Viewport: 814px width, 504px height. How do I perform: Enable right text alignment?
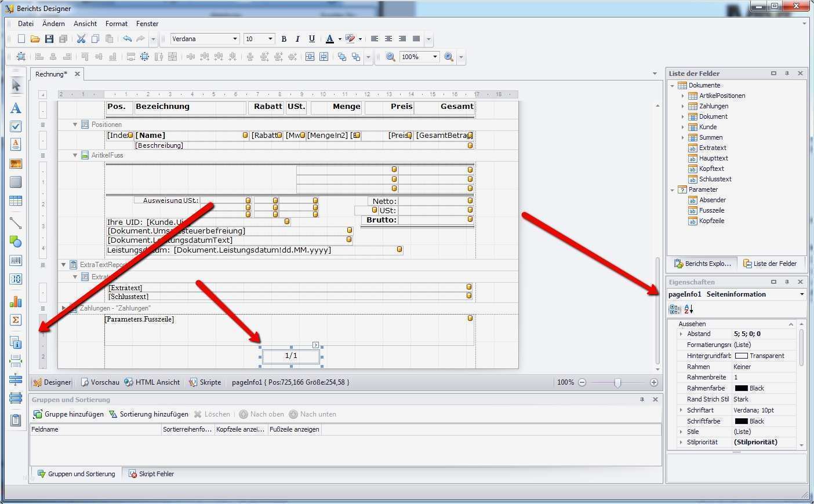tap(402, 39)
